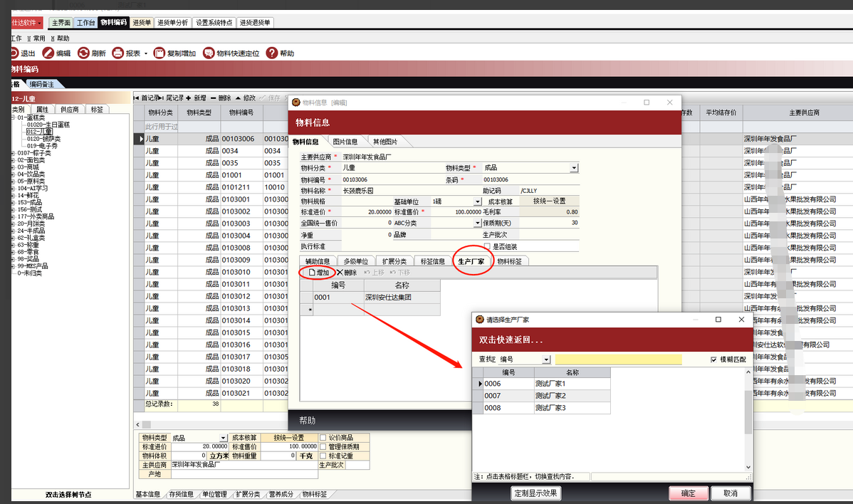Click the 新增 plus icon in grid toolbar
Image resolution: width=853 pixels, height=504 pixels.
tap(188, 98)
